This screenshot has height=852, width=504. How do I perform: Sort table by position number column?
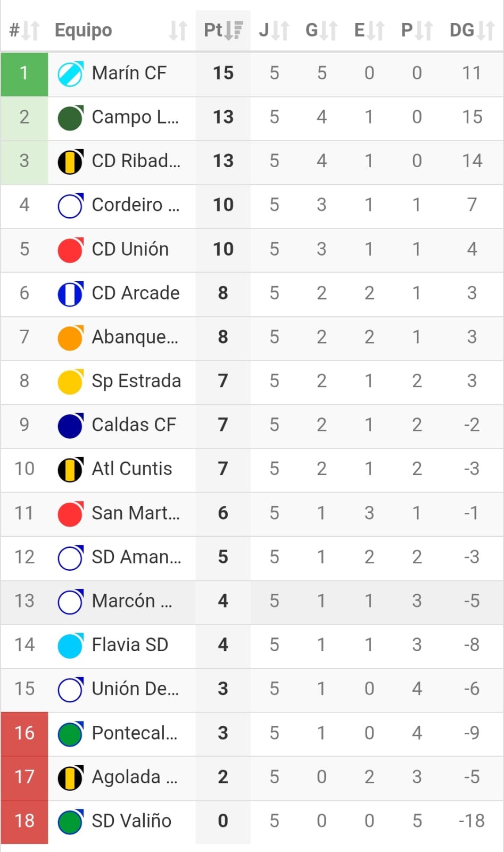point(24,30)
